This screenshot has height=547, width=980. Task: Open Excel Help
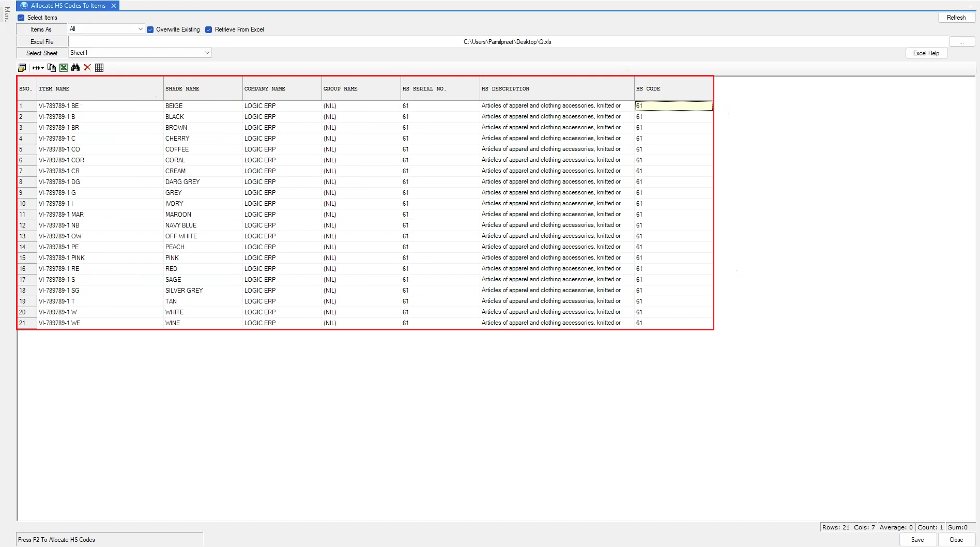point(926,53)
